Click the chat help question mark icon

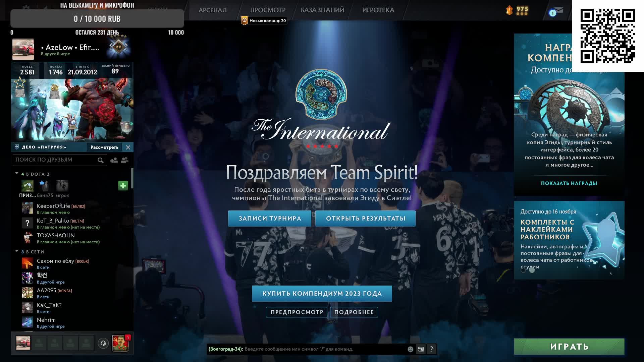[x=431, y=349]
